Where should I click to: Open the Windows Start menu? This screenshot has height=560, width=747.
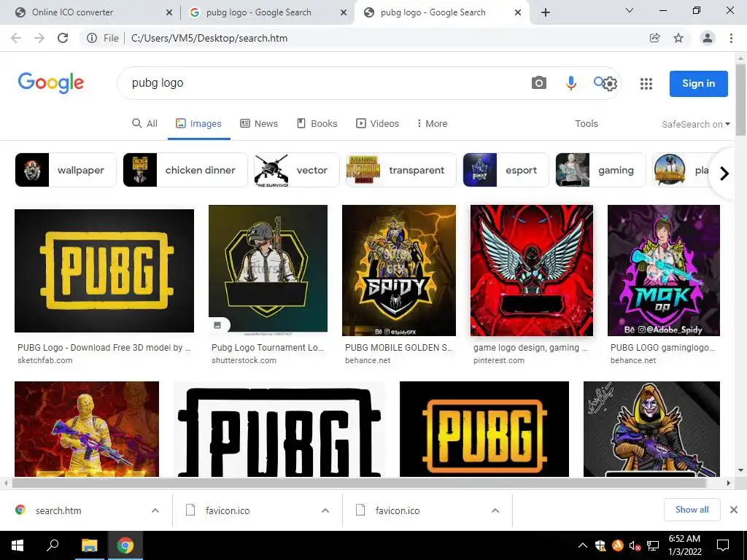click(x=18, y=545)
